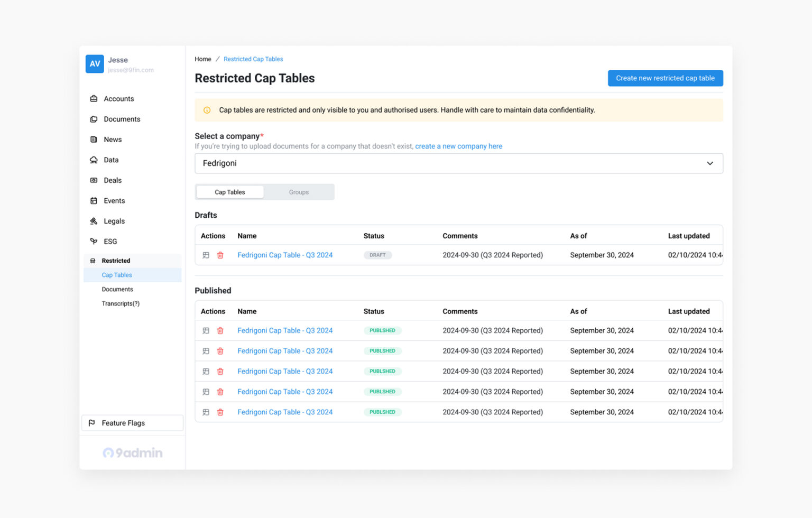Click the jesse@9fin.com email text

click(x=131, y=70)
